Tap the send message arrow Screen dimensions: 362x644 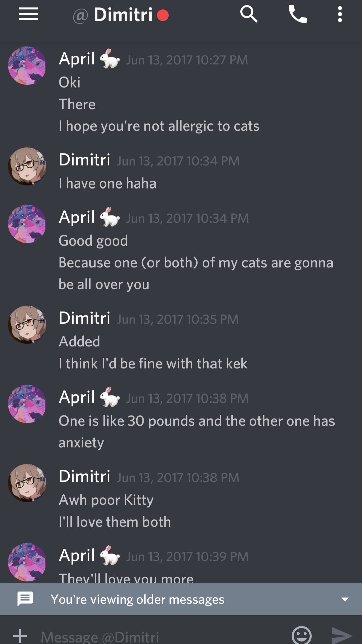coord(342,635)
